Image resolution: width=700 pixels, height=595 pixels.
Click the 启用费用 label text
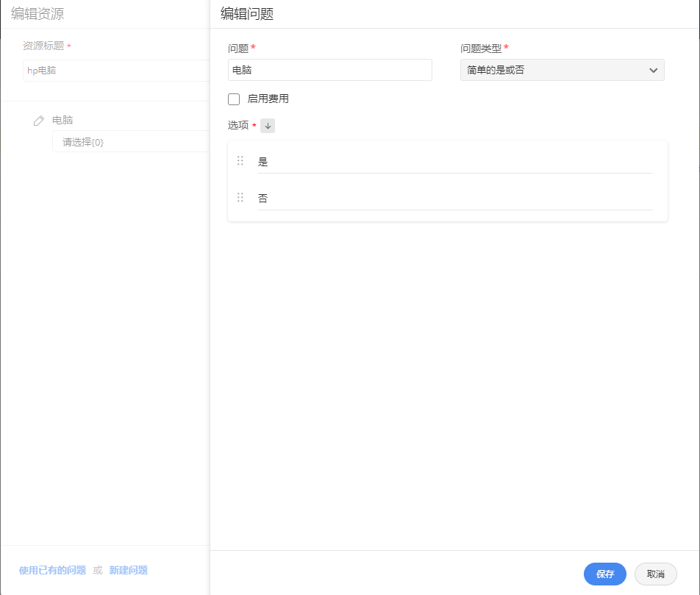click(268, 99)
